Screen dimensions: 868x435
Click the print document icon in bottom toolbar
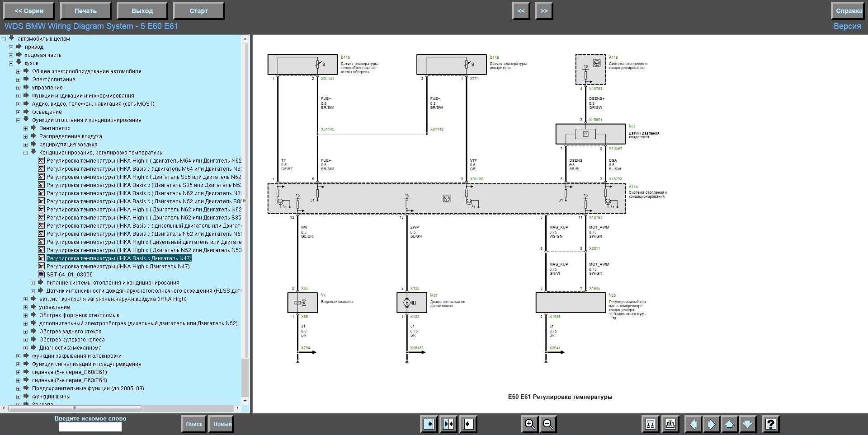pyautogui.click(x=670, y=424)
